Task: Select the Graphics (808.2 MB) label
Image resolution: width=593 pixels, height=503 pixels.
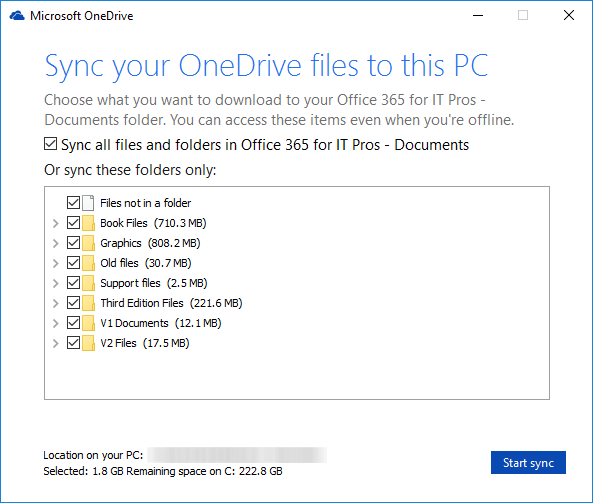Action: (150, 243)
